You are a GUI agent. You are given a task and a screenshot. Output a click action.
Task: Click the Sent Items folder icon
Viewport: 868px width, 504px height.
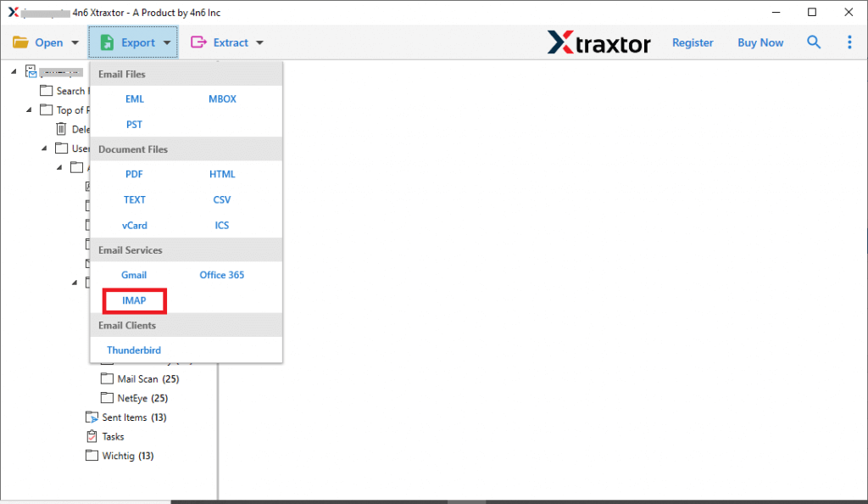[x=92, y=417]
